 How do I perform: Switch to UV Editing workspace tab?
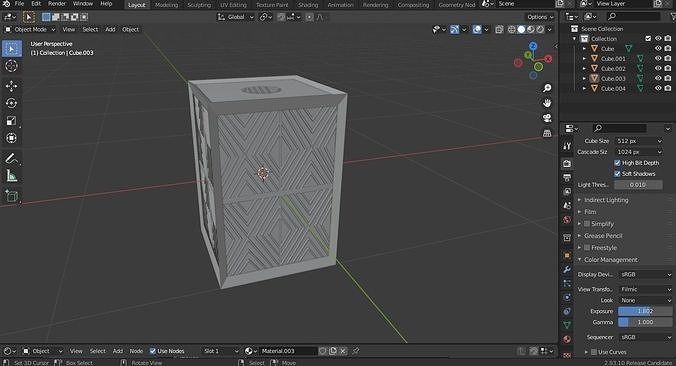pyautogui.click(x=233, y=5)
